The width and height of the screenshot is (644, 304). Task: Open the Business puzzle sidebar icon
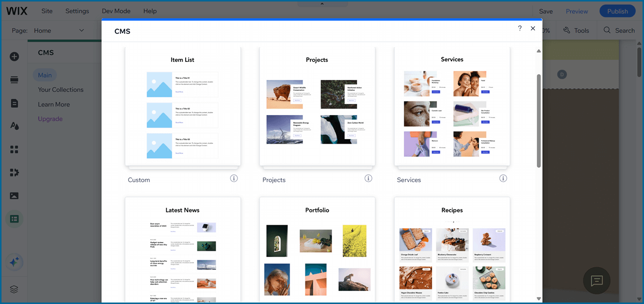click(14, 172)
